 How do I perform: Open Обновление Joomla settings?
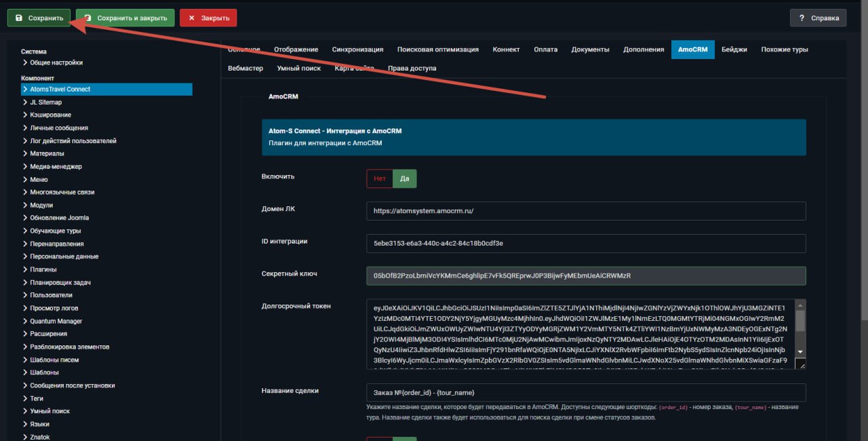point(59,218)
